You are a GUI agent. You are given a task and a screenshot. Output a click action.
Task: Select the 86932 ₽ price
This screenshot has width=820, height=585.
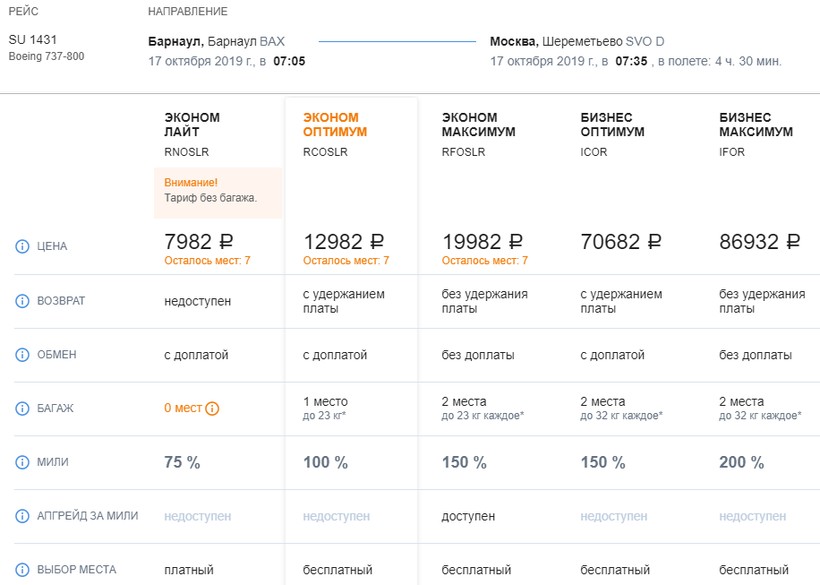[x=760, y=242]
